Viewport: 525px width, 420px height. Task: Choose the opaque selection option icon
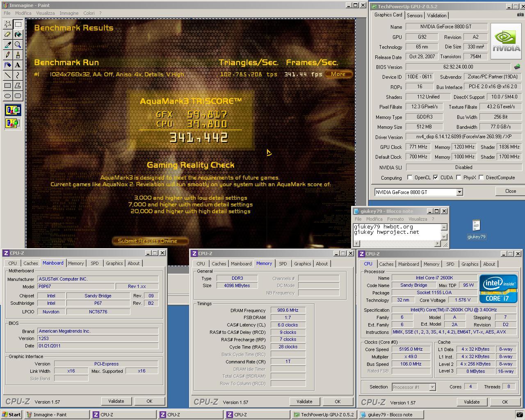coord(13,110)
